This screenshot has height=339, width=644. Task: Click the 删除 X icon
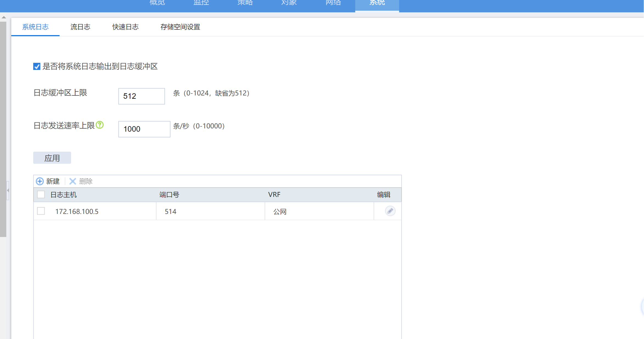72,181
